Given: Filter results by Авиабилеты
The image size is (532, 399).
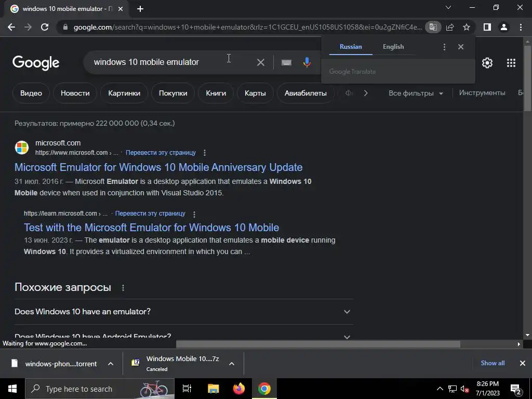Looking at the screenshot, I should pos(305,93).
